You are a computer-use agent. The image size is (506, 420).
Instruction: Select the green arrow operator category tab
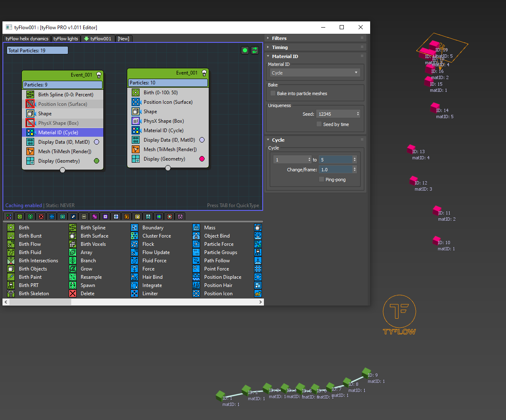point(159,217)
